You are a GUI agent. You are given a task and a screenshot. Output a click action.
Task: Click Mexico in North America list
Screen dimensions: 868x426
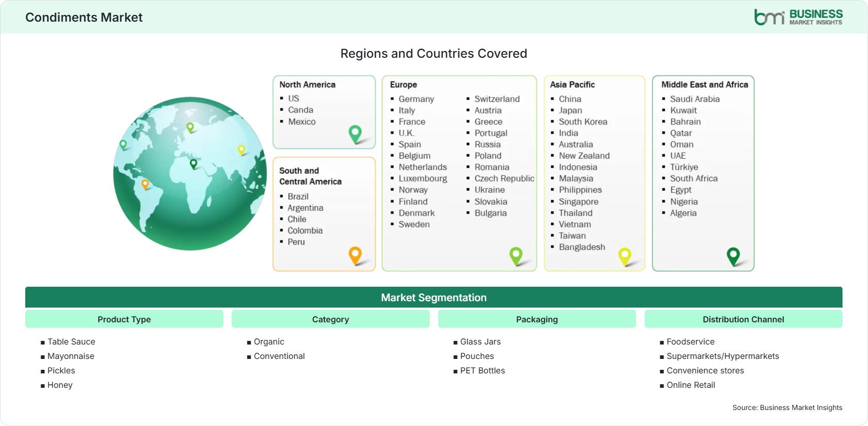[302, 122]
